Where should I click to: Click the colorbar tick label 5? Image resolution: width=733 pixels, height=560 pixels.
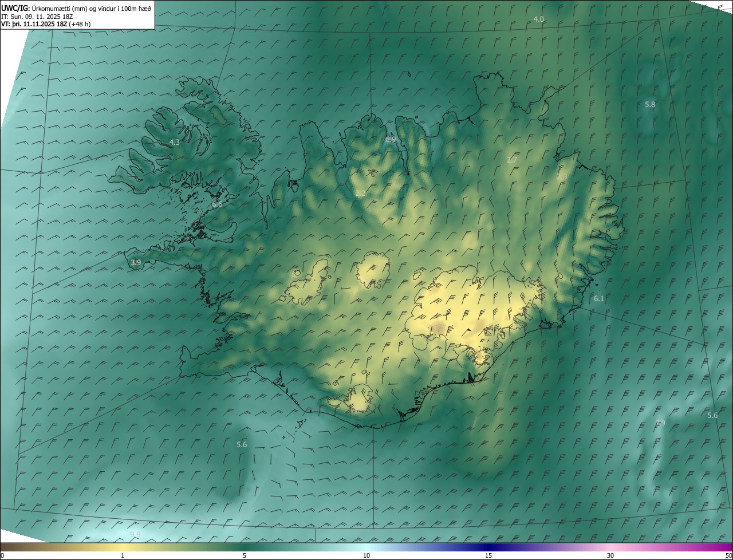pos(245,555)
